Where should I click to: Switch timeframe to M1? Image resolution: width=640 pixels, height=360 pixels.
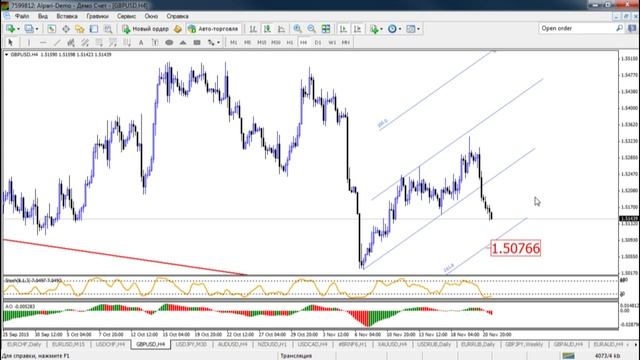coord(233,42)
